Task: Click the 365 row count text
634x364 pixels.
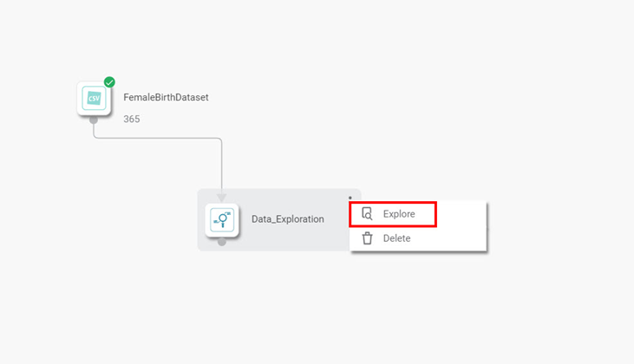Action: coord(132,119)
